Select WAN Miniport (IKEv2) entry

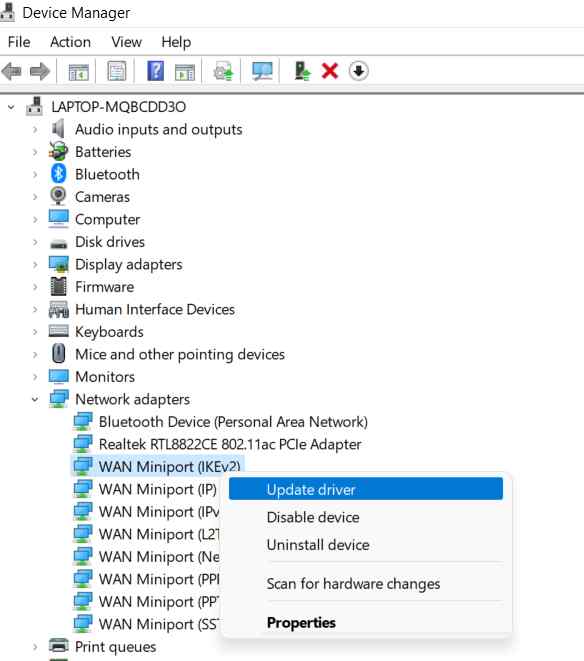click(x=170, y=466)
